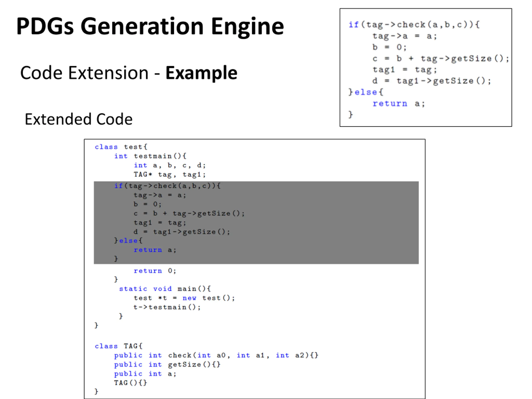Click the 'public int check' method line
Viewport: 532px width, 399px height.
(x=216, y=355)
